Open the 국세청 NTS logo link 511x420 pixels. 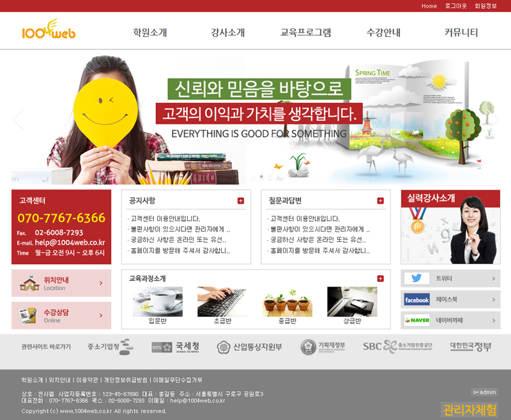(x=176, y=347)
